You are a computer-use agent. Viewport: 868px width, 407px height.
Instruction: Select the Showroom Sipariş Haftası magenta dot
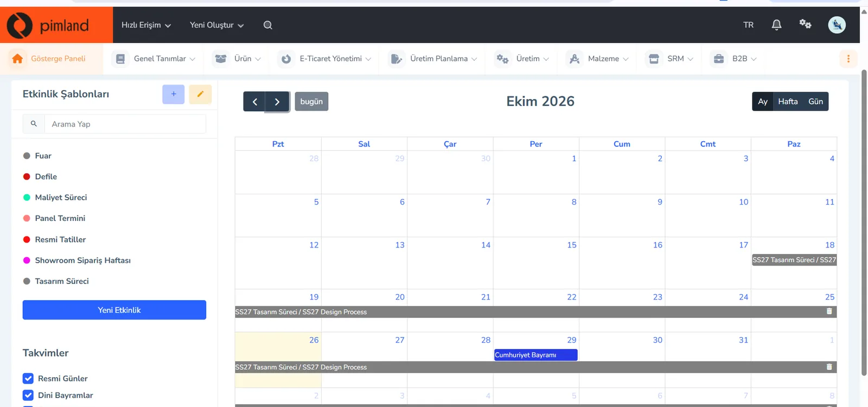[x=27, y=260]
